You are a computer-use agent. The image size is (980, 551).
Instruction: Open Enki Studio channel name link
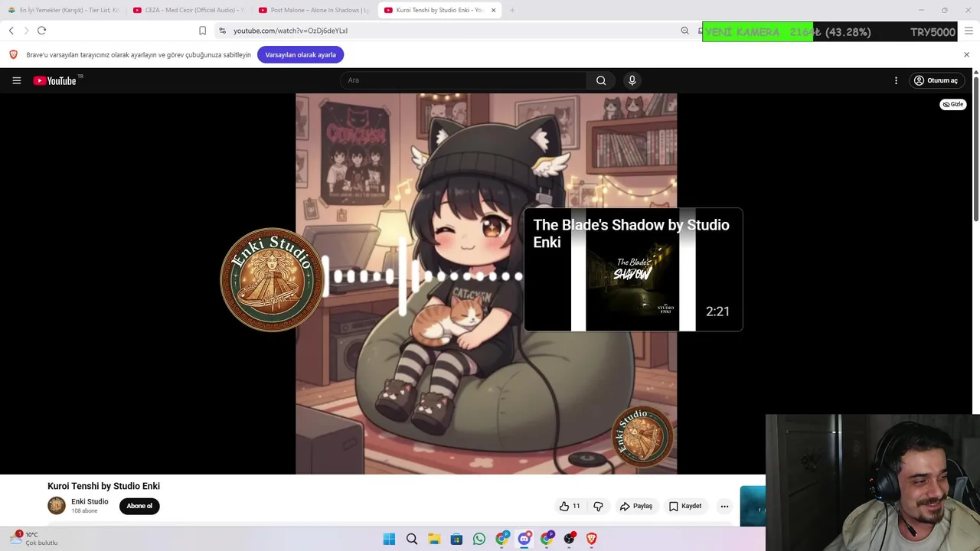click(90, 501)
